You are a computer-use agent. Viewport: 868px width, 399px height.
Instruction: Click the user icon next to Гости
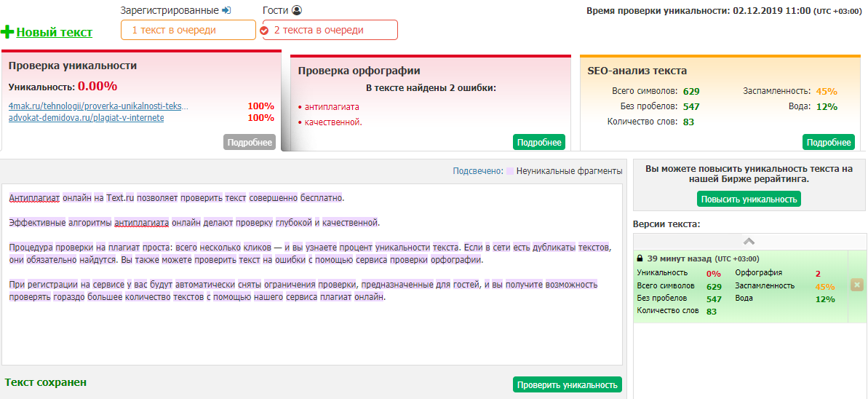pos(298,10)
